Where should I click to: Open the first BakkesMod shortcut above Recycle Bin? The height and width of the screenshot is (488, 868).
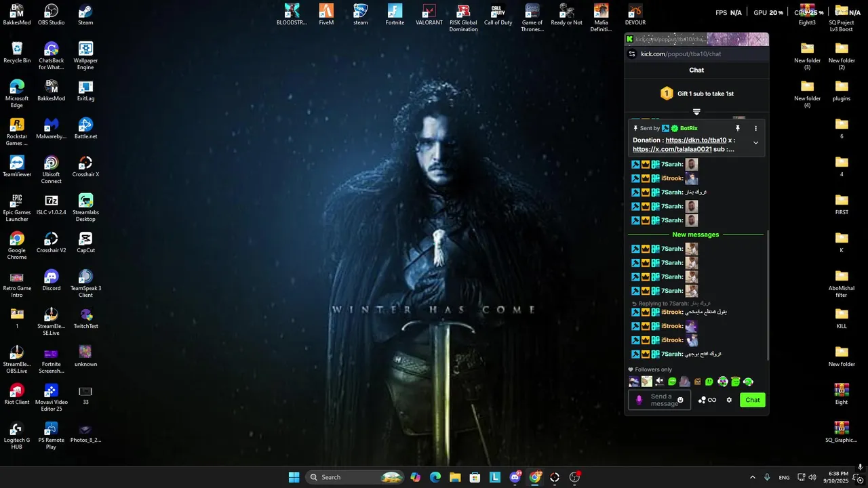tap(17, 14)
